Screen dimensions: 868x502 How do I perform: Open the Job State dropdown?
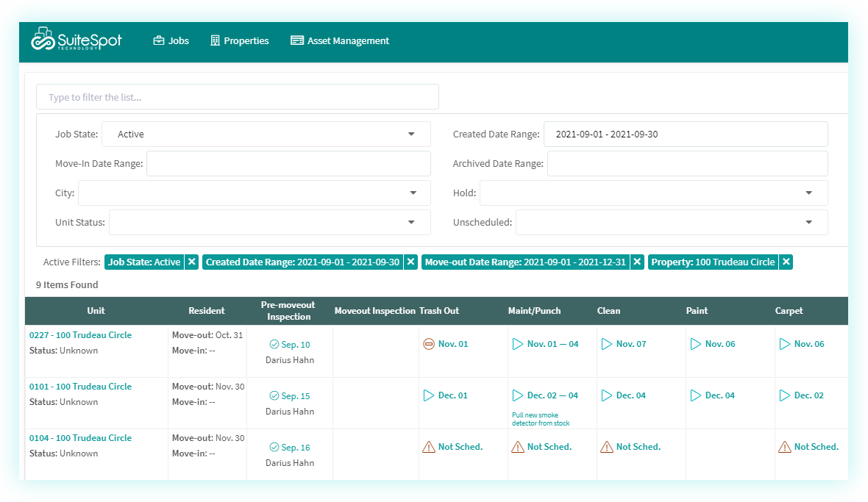410,135
